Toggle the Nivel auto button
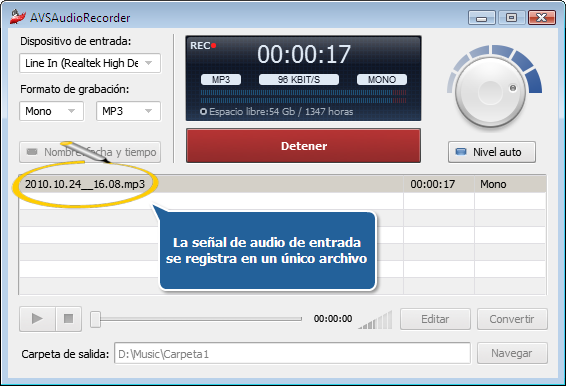The height and width of the screenshot is (386, 566). [492, 152]
